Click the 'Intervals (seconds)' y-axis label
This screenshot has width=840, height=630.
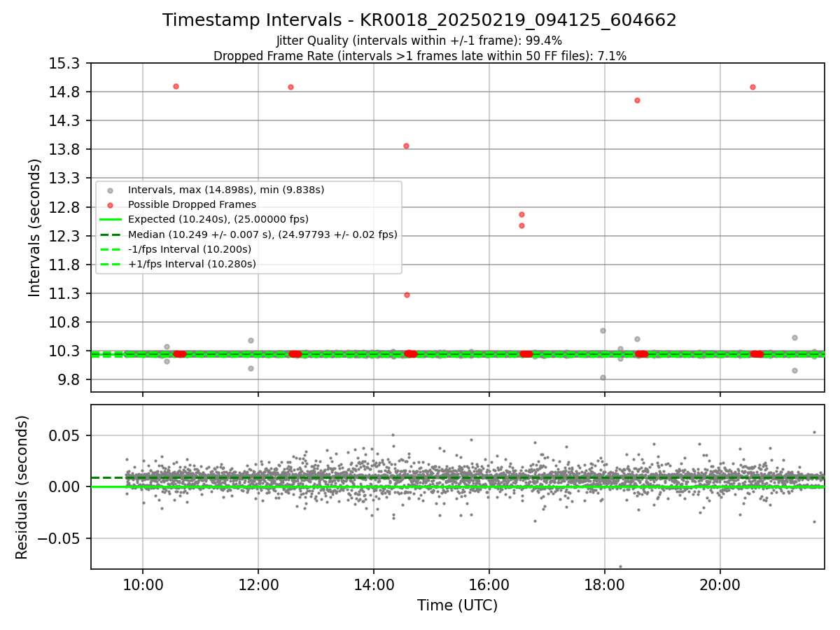pos(35,227)
